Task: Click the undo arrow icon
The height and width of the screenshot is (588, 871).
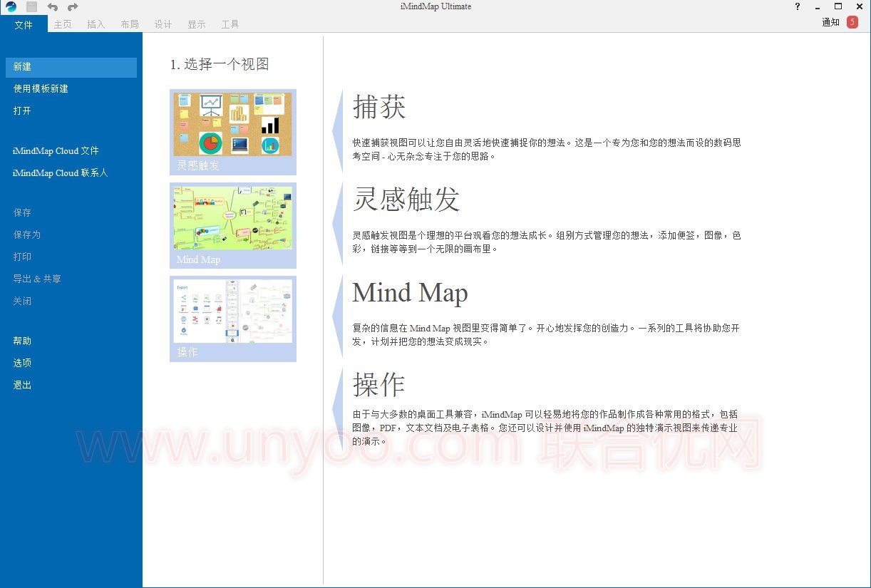Action: (53, 6)
